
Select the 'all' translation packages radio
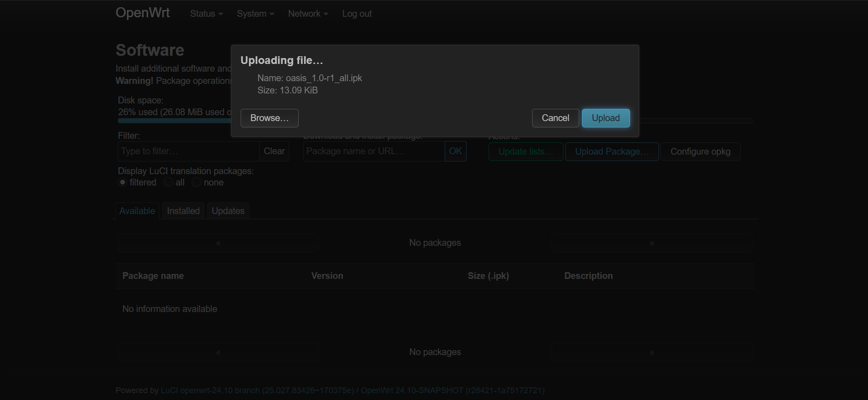168,182
